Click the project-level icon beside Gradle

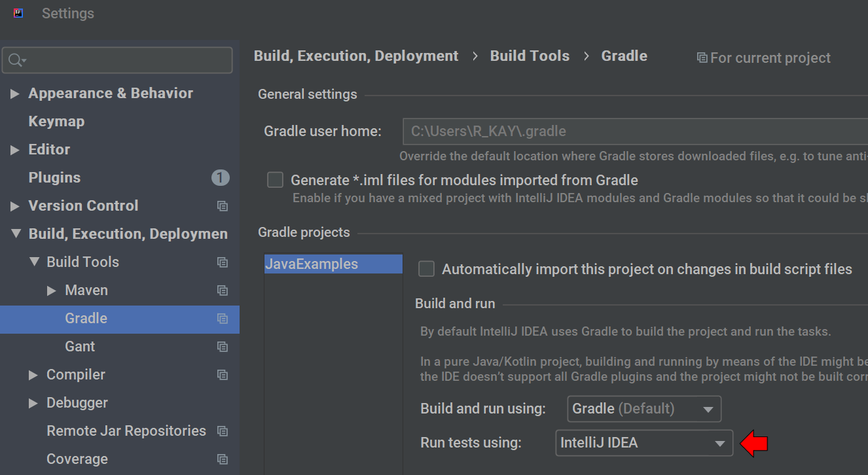tap(223, 319)
